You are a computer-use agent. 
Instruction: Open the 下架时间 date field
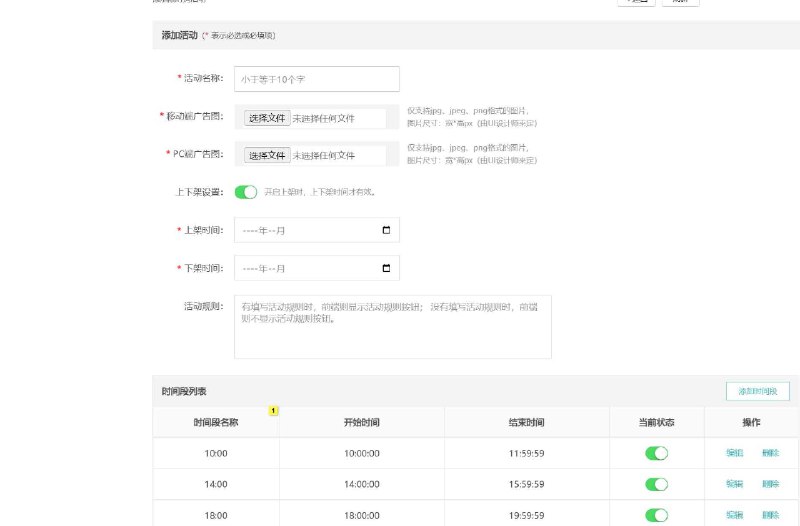[x=317, y=268]
